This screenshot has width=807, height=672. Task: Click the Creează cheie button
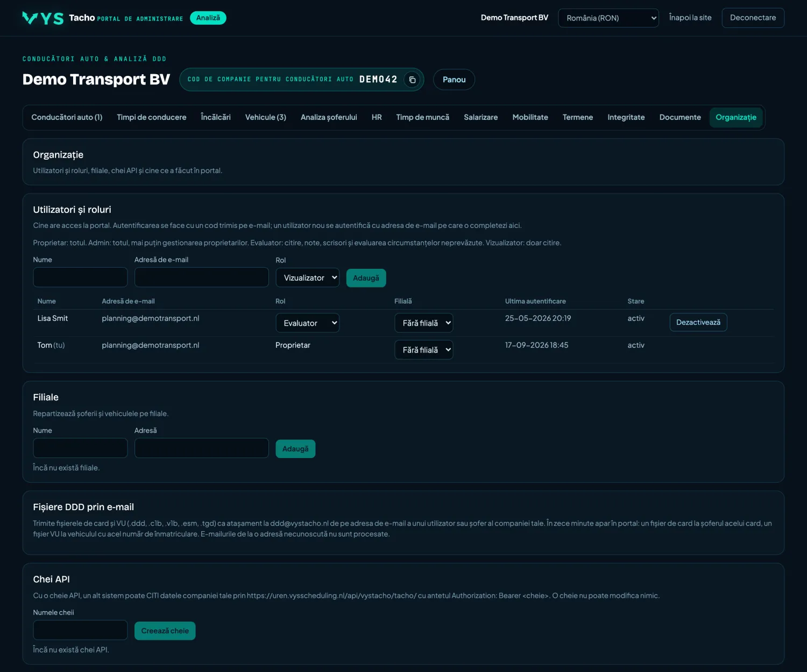165,631
